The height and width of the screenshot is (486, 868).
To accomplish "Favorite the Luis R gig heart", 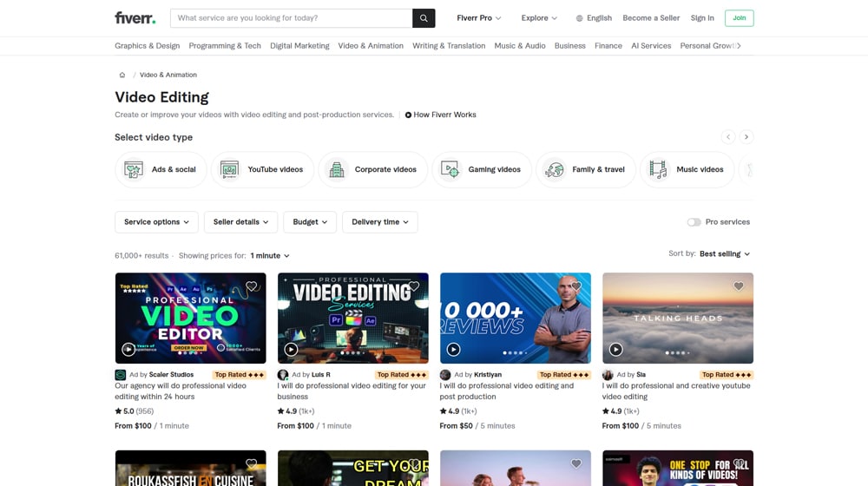I will pyautogui.click(x=413, y=286).
